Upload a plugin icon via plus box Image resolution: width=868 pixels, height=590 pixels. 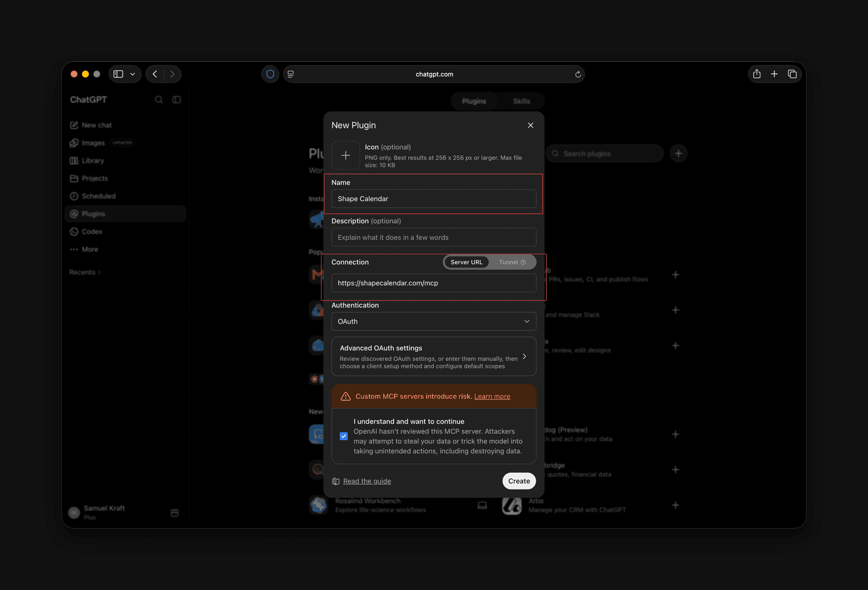point(346,155)
